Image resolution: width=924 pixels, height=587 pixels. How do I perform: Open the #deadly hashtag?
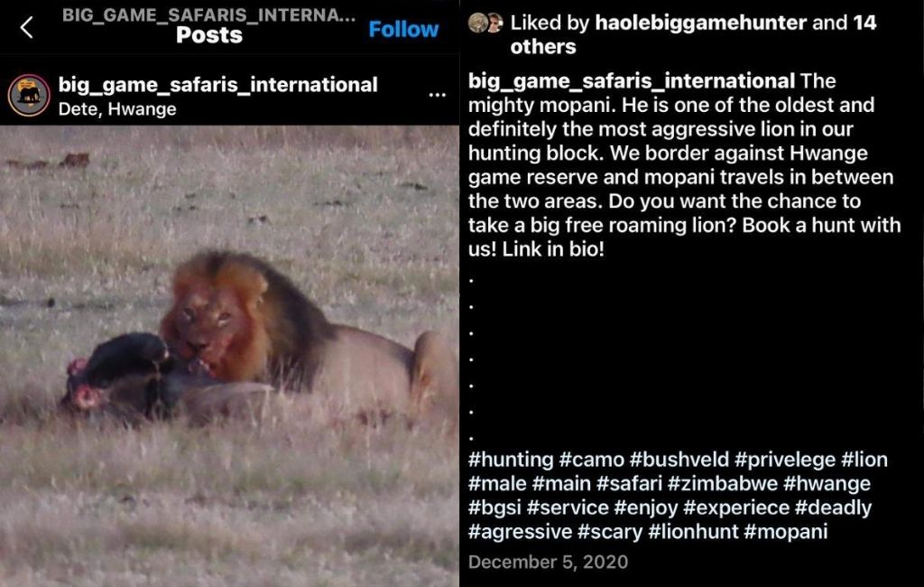point(833,508)
